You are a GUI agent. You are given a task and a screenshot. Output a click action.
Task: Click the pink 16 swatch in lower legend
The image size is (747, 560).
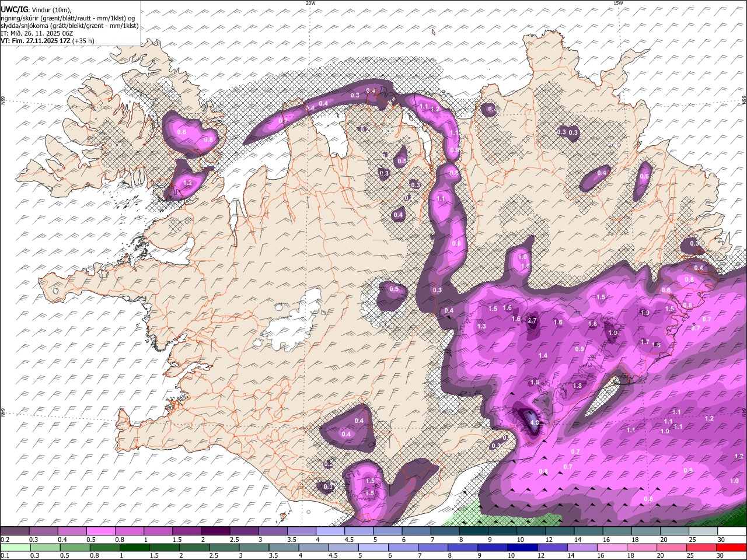tap(613, 547)
